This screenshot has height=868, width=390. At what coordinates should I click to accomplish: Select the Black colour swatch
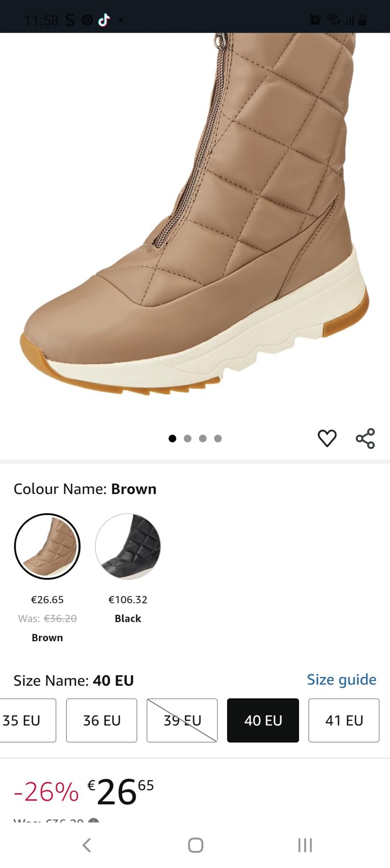point(128,546)
